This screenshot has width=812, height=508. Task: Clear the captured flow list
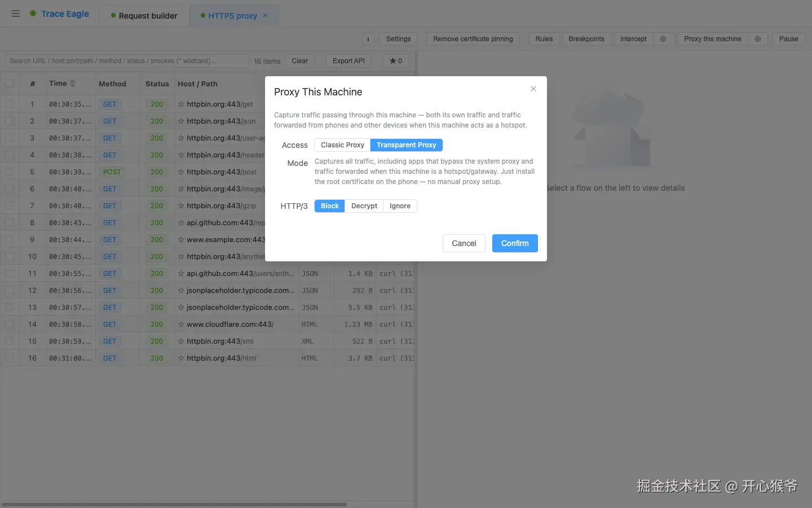300,61
